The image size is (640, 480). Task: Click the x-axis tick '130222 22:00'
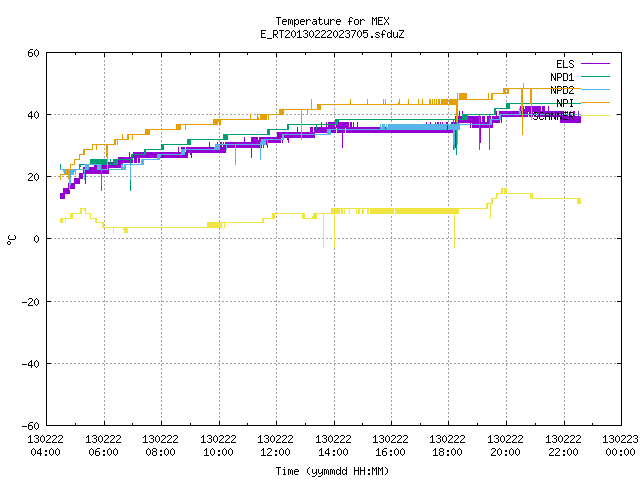[564, 446]
